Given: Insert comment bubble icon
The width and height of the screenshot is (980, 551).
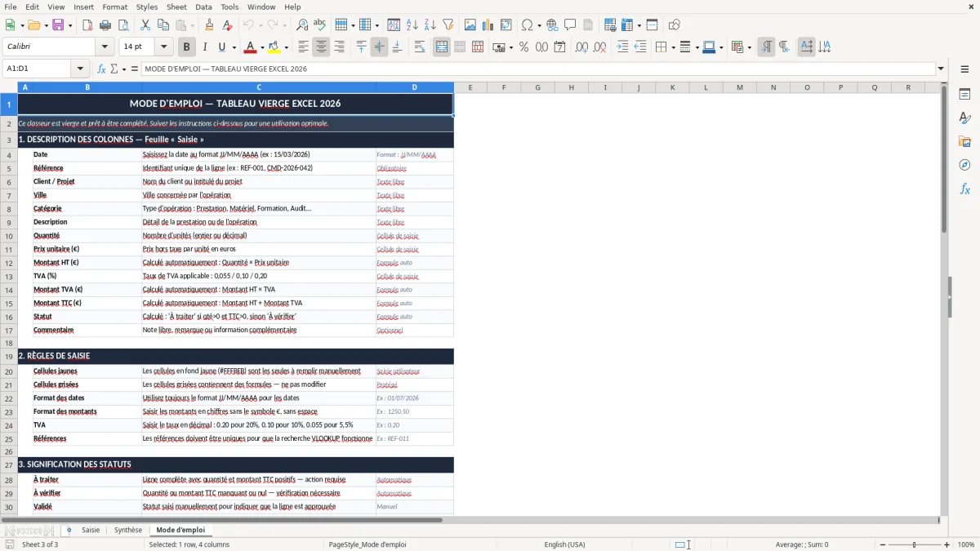Looking at the screenshot, I should click(x=570, y=25).
